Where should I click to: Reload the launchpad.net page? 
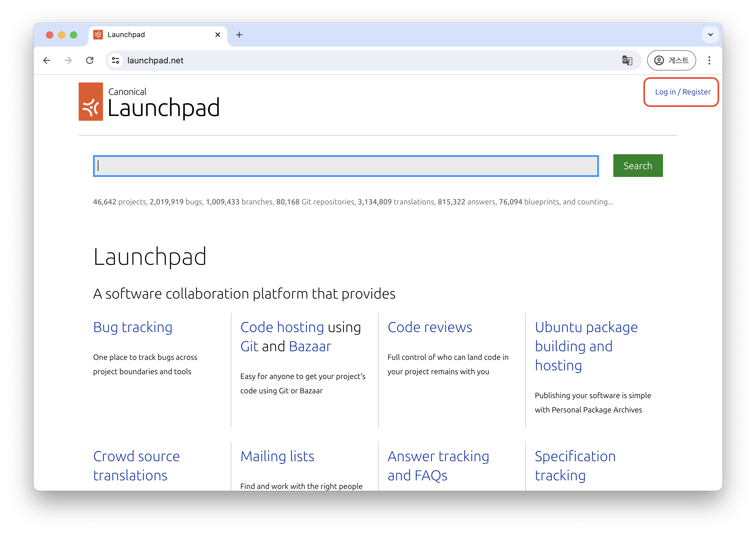click(x=90, y=60)
